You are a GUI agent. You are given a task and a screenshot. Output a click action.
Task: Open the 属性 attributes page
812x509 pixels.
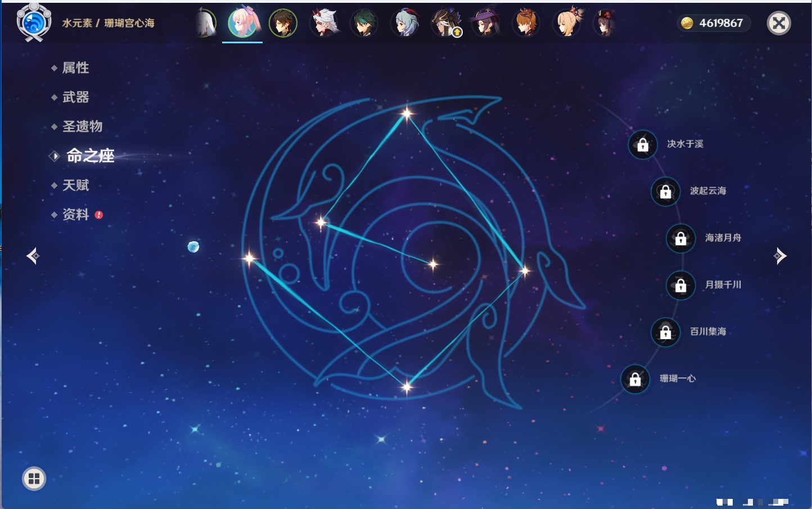(75, 68)
